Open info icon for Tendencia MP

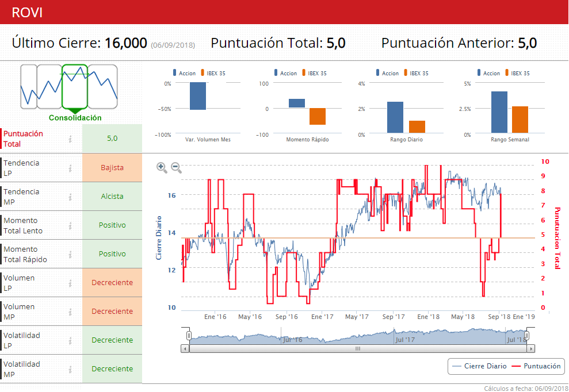tap(70, 197)
